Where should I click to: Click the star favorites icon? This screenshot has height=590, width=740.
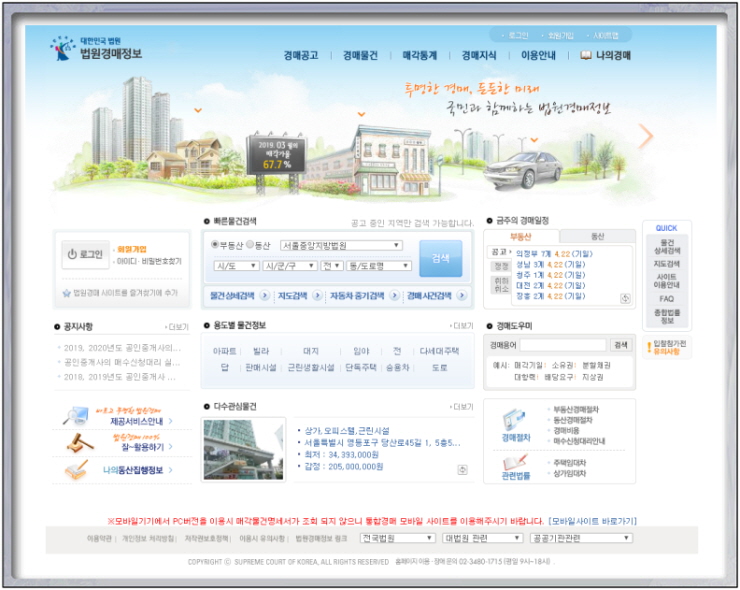[67, 293]
